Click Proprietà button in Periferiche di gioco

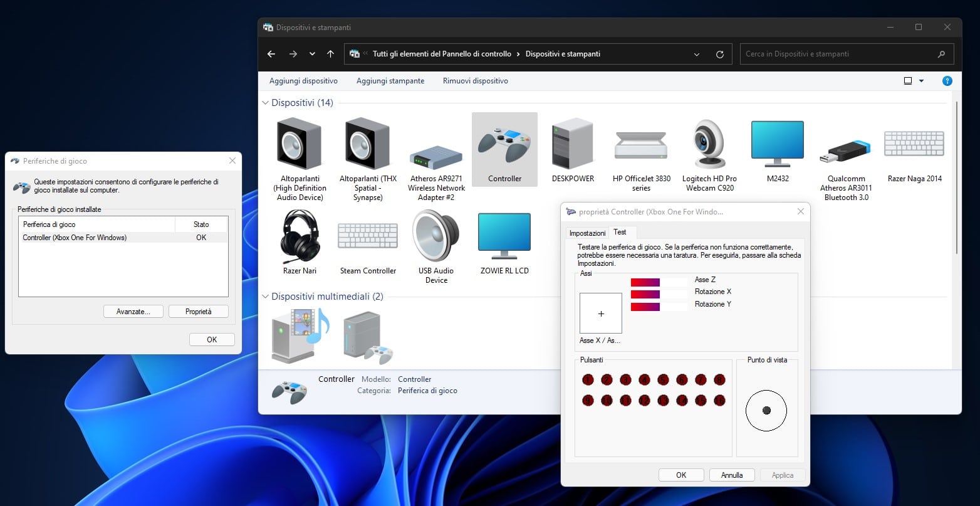coord(199,312)
